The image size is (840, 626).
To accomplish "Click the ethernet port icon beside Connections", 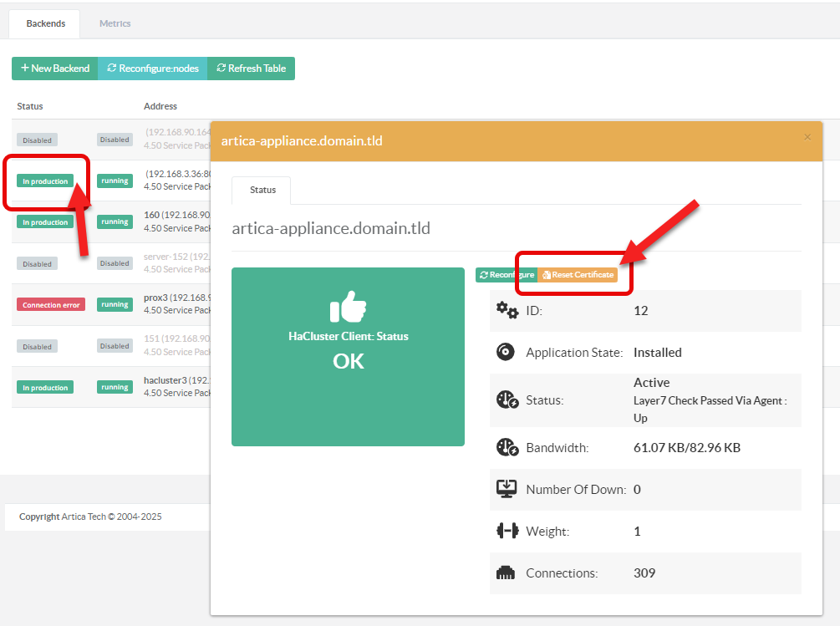I will click(507, 573).
